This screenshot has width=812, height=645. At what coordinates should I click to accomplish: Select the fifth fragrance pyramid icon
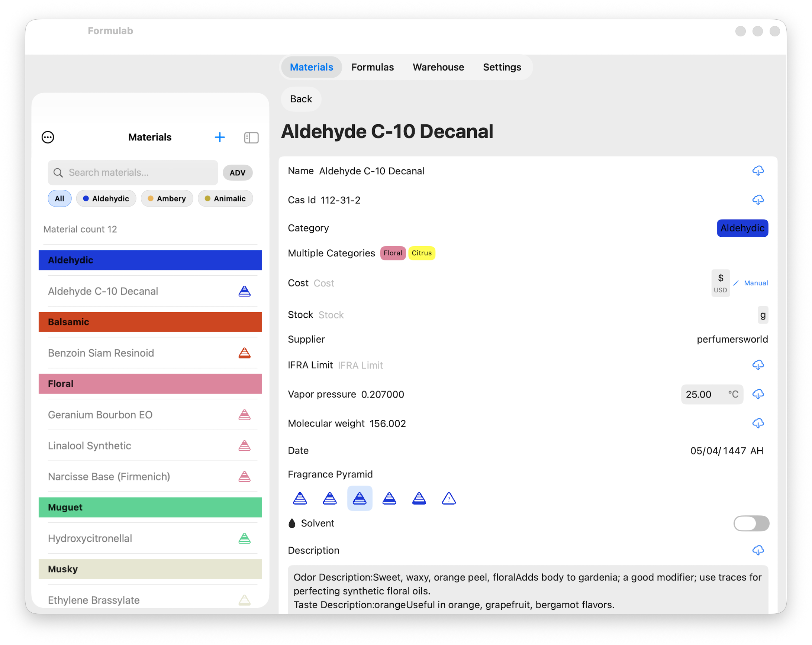coord(419,498)
